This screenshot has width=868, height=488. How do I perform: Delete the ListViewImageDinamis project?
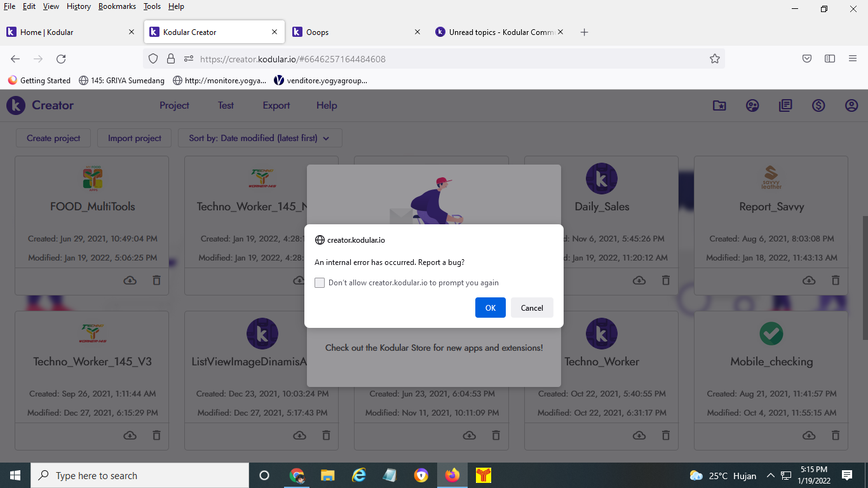326,435
